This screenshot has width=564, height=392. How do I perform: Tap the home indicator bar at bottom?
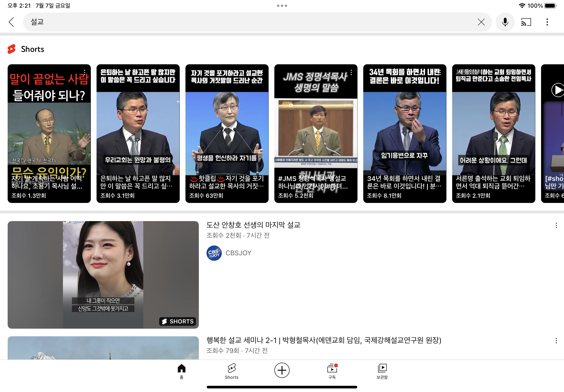(282, 387)
